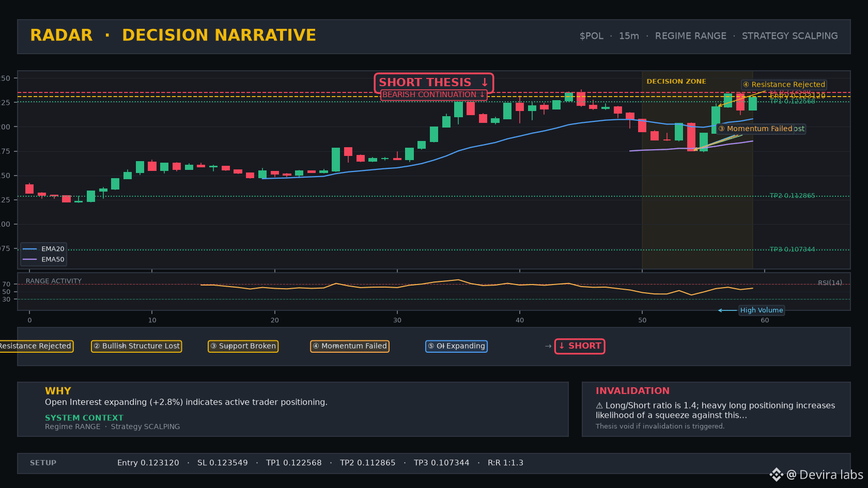Click the arrow icon before the SHORT badge
This screenshot has width=868, height=488.
pyautogui.click(x=548, y=347)
